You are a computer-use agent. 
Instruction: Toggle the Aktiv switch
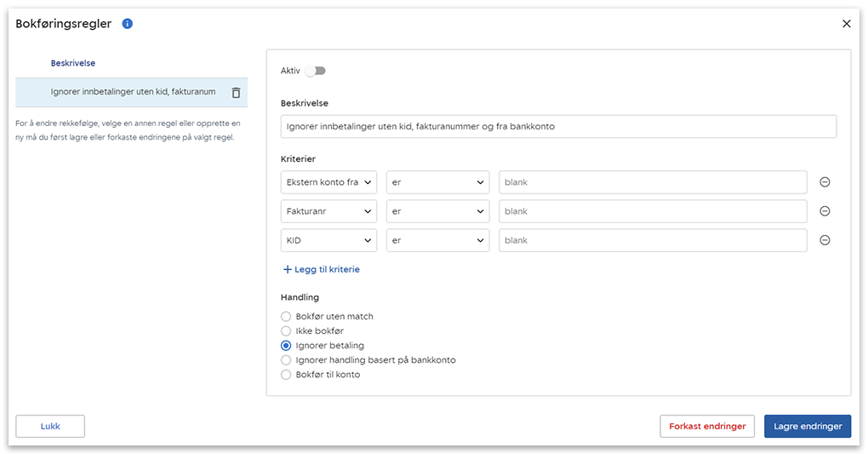click(315, 71)
